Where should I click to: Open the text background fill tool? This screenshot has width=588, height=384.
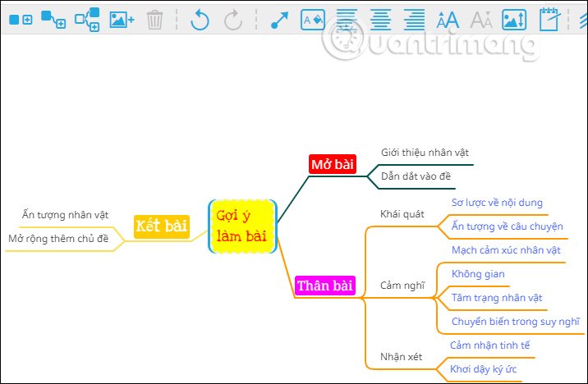313,20
